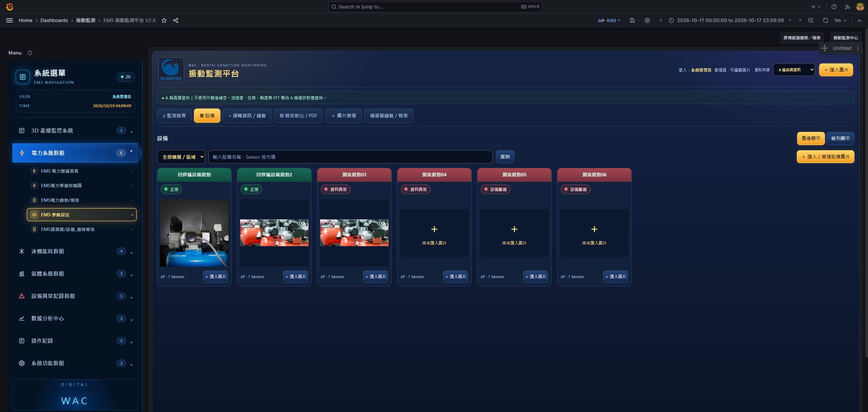Shift time range forward arrow
This screenshot has width=868, height=412.
click(800, 20)
